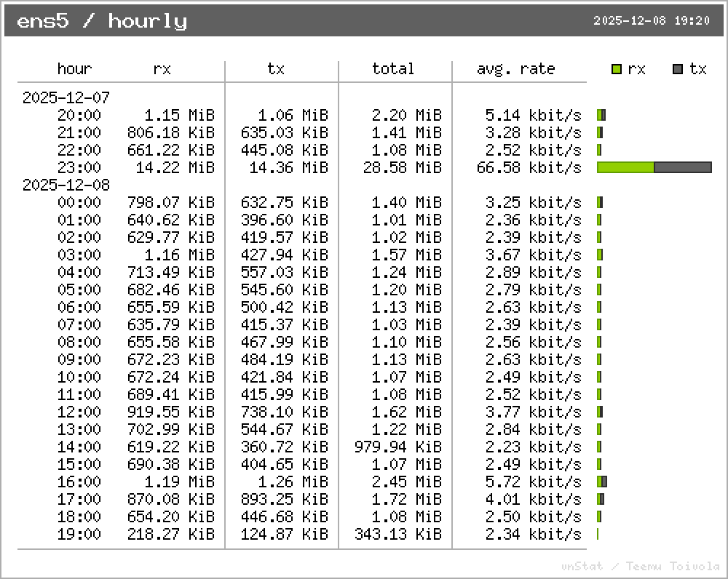Click the long traffic bar for 23:00
This screenshot has width=728, height=579.
[x=654, y=167]
